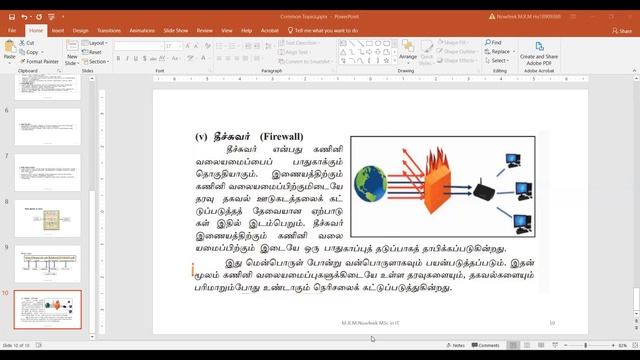Click Find in Editing group
This screenshot has height=360, width=640.
pos(493,42)
